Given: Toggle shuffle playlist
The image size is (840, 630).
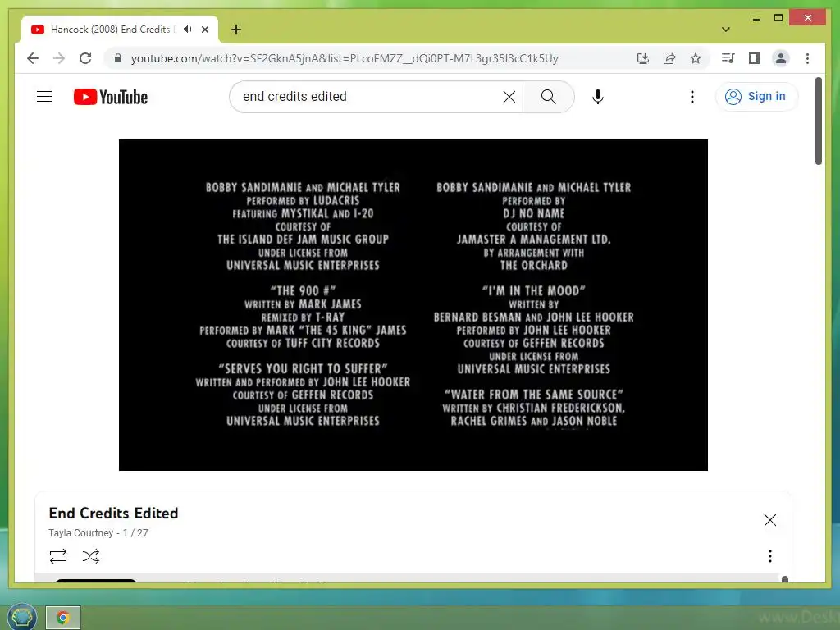Looking at the screenshot, I should 91,556.
